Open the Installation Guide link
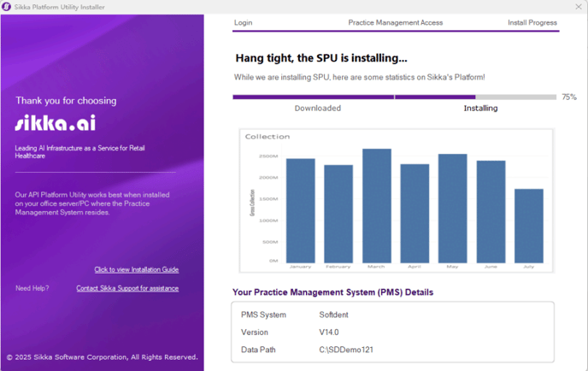This screenshot has width=588, height=371. (136, 270)
